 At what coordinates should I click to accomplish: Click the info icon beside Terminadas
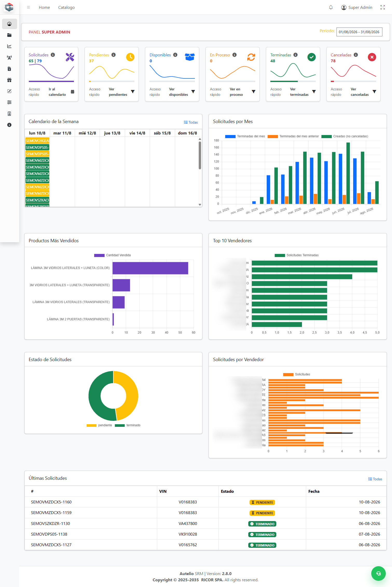point(295,55)
